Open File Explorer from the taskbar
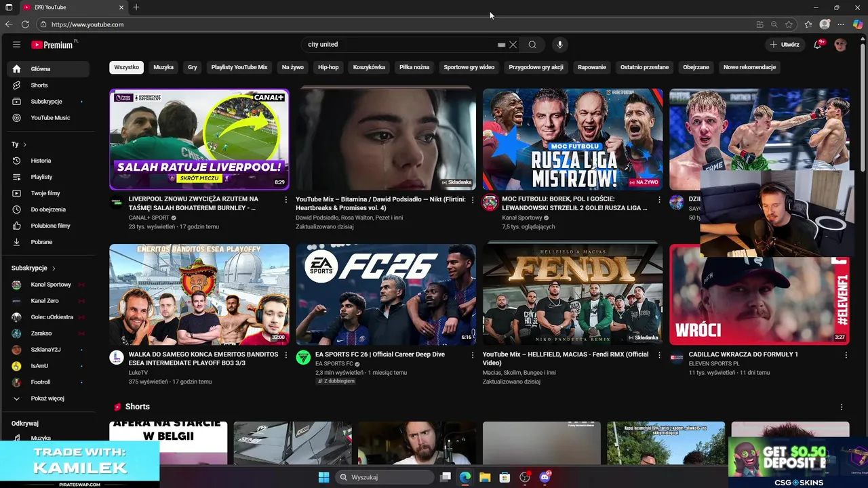This screenshot has width=868, height=488. [x=485, y=477]
